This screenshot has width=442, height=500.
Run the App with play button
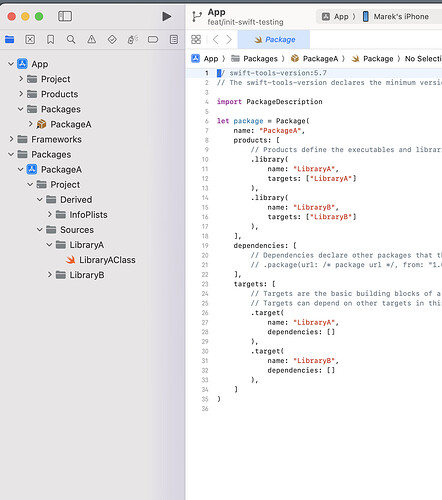[x=167, y=16]
